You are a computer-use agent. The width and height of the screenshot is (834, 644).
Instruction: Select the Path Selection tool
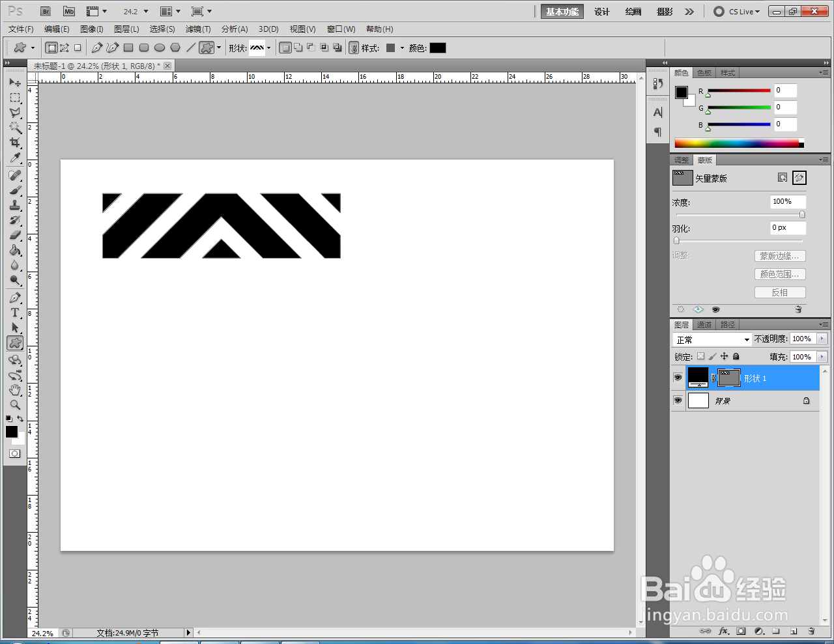pyautogui.click(x=14, y=328)
